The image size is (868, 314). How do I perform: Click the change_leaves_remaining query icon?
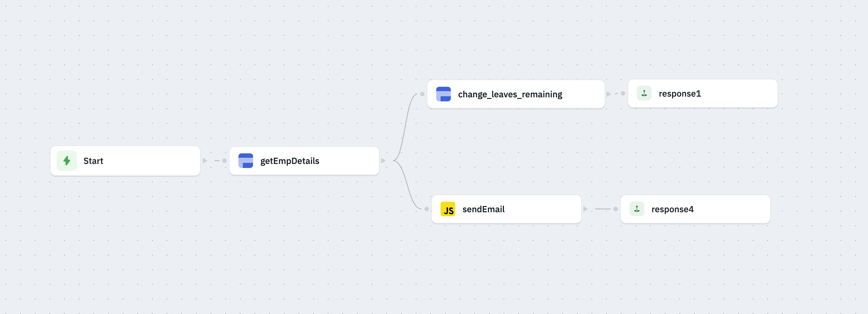coord(443,94)
